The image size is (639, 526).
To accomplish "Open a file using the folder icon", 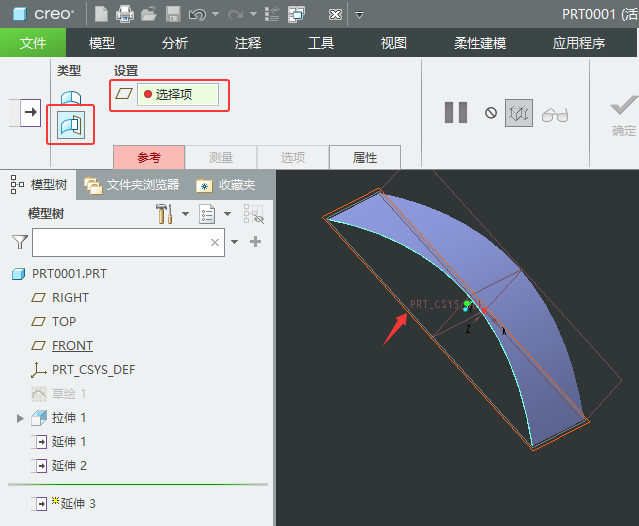I will [149, 14].
